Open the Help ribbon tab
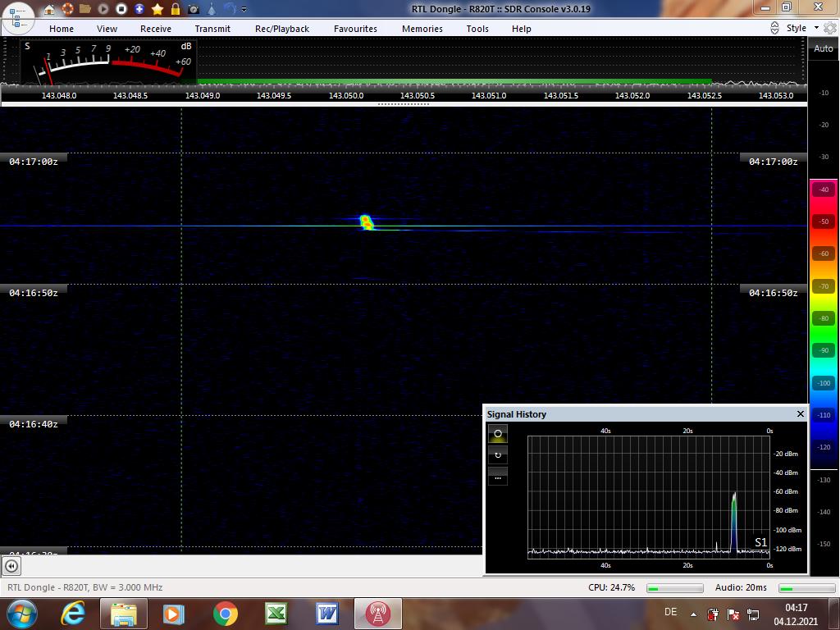Screen dimensions: 840x630 click(x=521, y=29)
